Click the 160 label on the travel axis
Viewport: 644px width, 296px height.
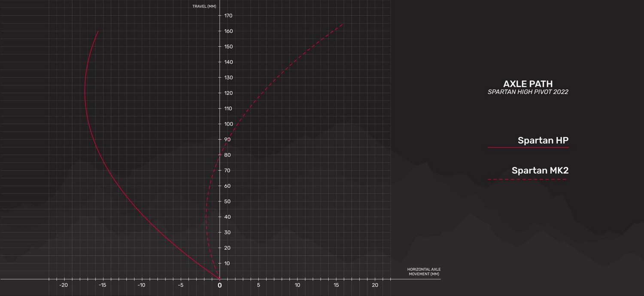pyautogui.click(x=228, y=31)
